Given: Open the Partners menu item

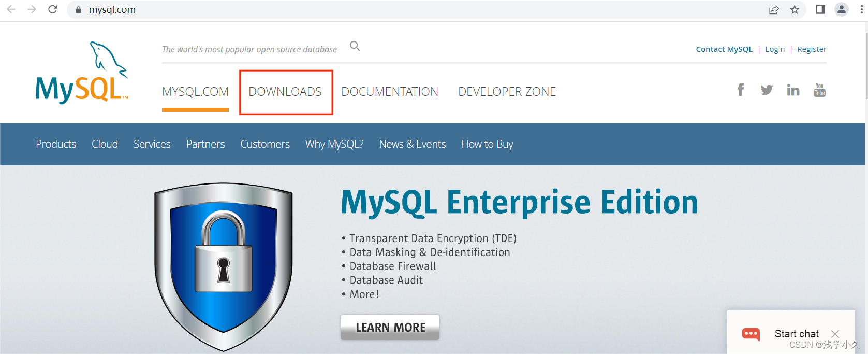Looking at the screenshot, I should click(205, 144).
